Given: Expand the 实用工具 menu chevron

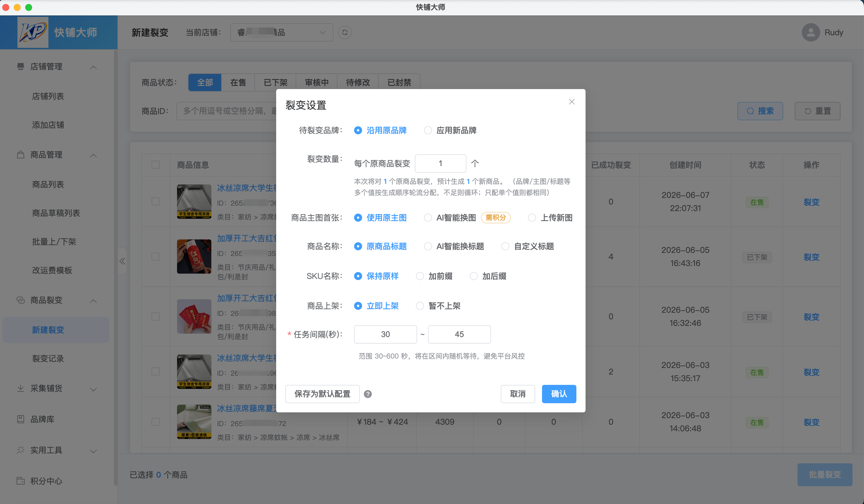Looking at the screenshot, I should (93, 451).
